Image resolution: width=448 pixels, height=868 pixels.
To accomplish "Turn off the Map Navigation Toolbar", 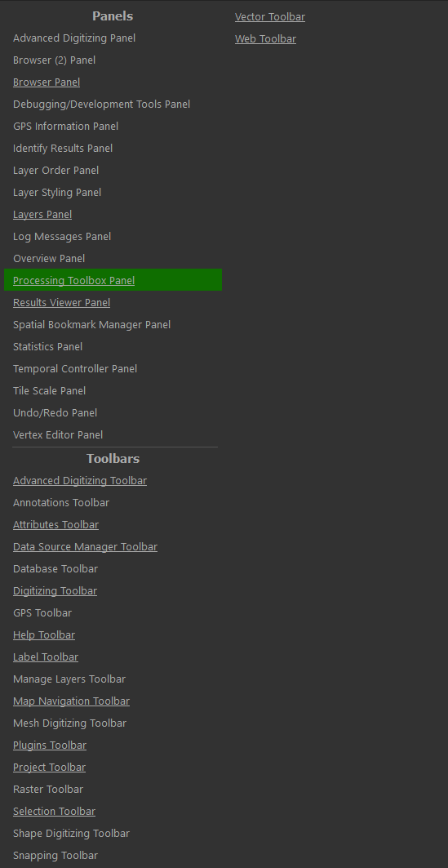I will (x=71, y=701).
